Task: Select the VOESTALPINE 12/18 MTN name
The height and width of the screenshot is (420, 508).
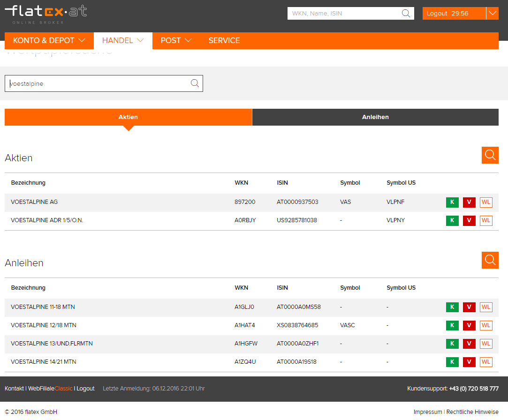Action: (x=44, y=325)
